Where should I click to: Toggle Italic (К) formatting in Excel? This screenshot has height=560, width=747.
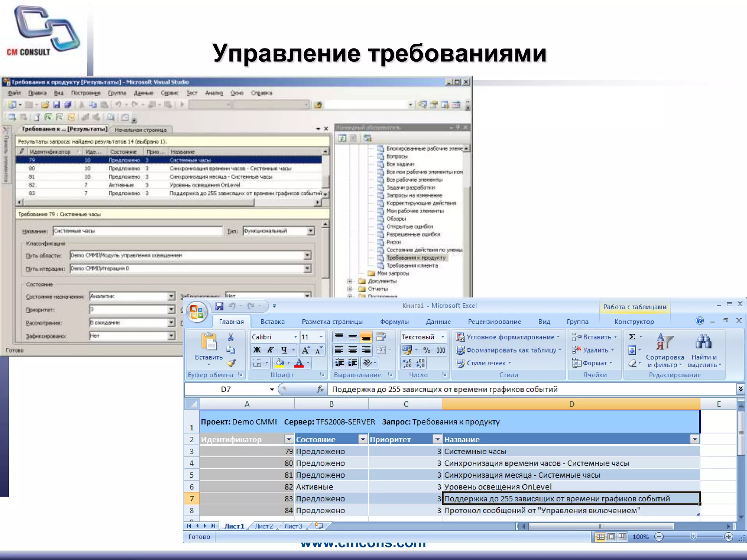pos(270,350)
